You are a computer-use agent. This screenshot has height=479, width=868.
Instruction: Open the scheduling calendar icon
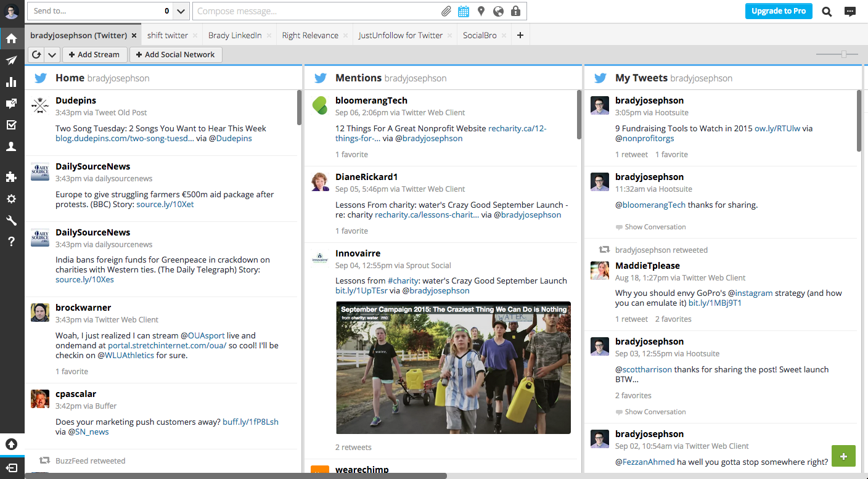coord(464,11)
